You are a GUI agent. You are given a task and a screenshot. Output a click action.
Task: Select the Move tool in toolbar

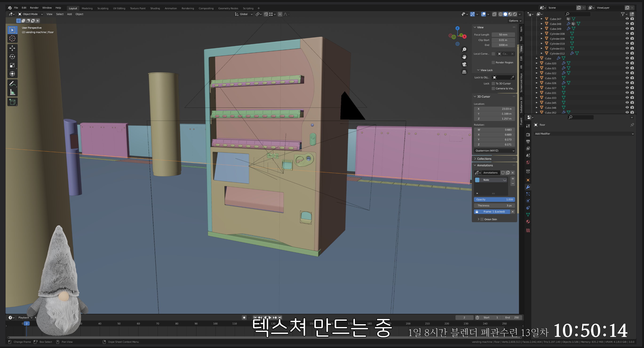point(12,48)
